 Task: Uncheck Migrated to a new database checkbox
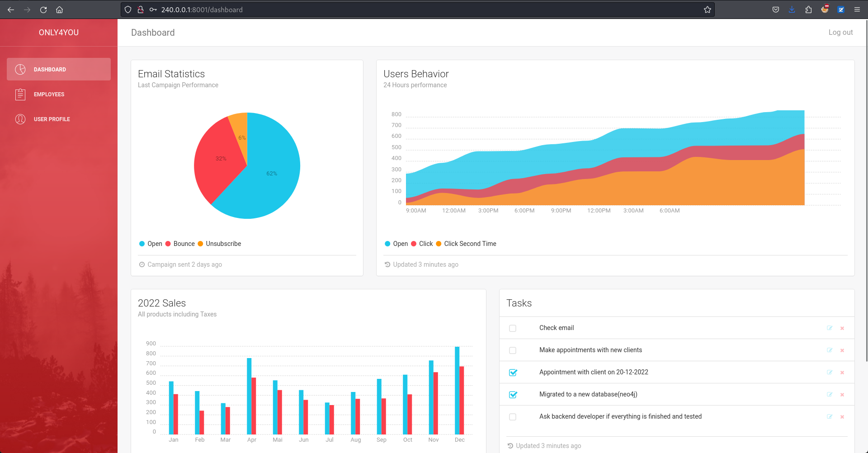tap(513, 395)
